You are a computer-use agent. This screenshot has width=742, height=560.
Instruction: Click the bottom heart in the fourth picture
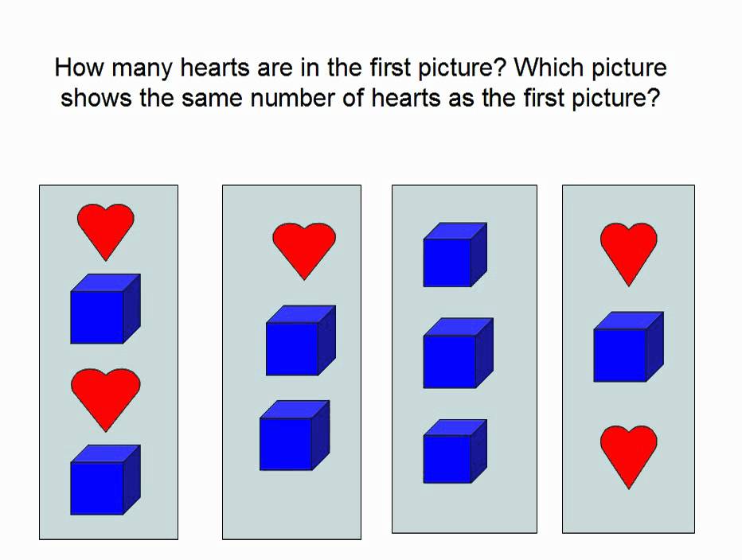click(x=628, y=455)
